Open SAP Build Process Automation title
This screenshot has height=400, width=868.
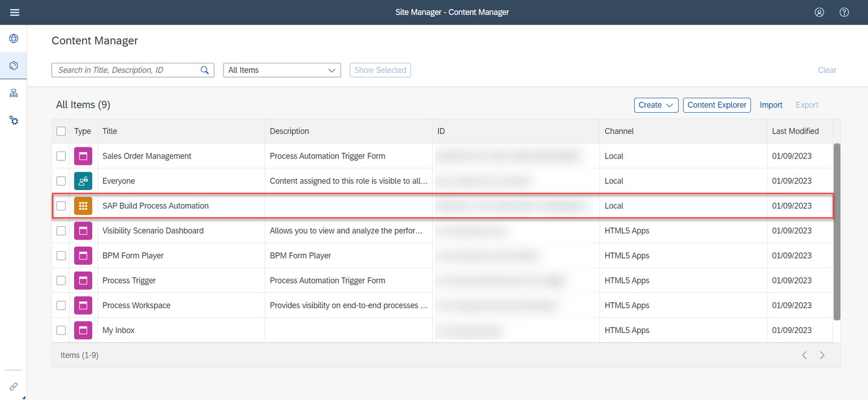[156, 206]
